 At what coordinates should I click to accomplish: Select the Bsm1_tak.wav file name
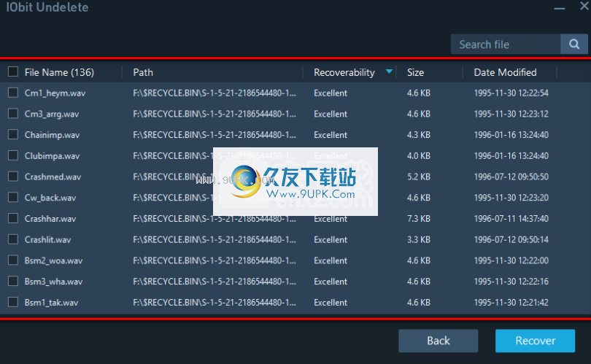pyautogui.click(x=51, y=303)
